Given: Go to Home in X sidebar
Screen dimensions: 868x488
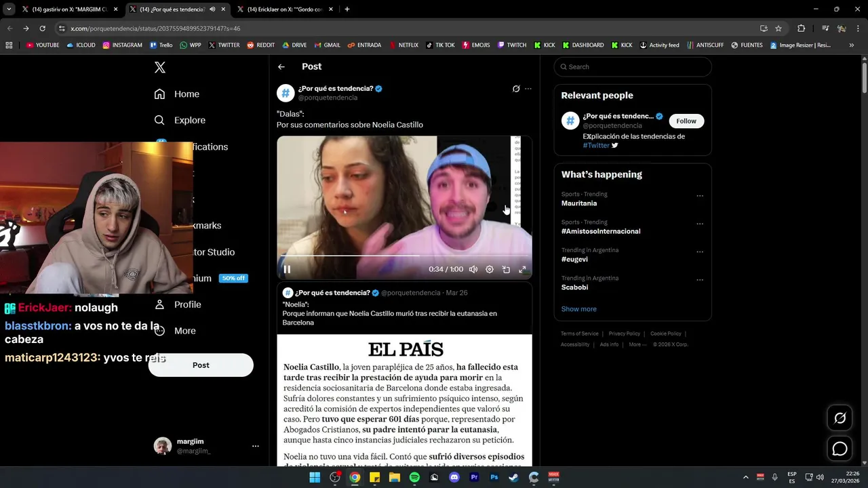Looking at the screenshot, I should tap(177, 94).
